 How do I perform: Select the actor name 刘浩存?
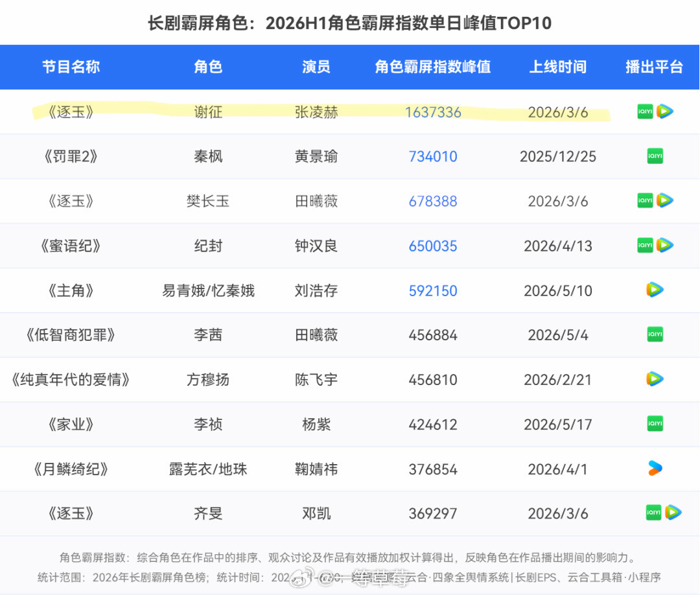[316, 290]
